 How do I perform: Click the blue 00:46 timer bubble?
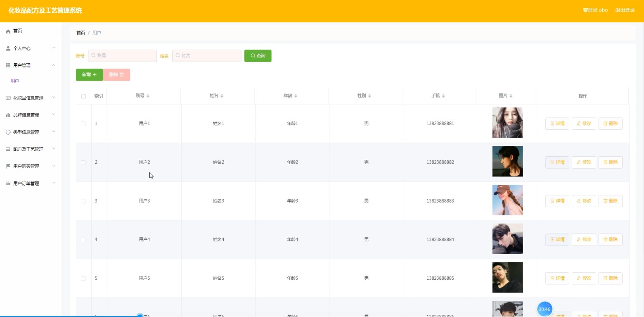pyautogui.click(x=545, y=309)
